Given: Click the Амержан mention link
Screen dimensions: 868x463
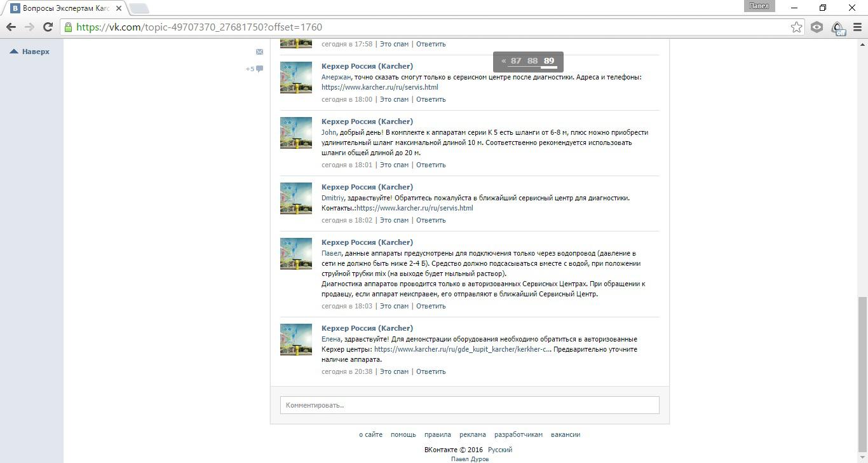Looking at the screenshot, I should coord(336,77).
